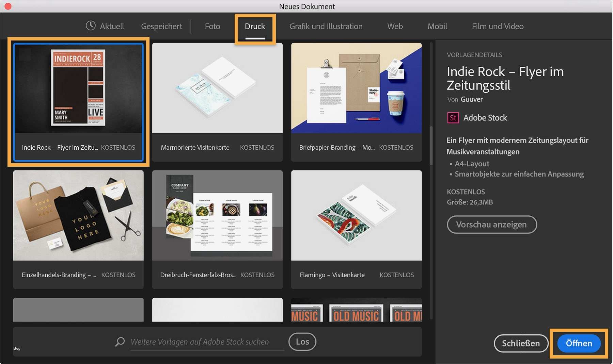This screenshot has height=364, width=613.
Task: Click the Schließen button
Action: pos(521,343)
